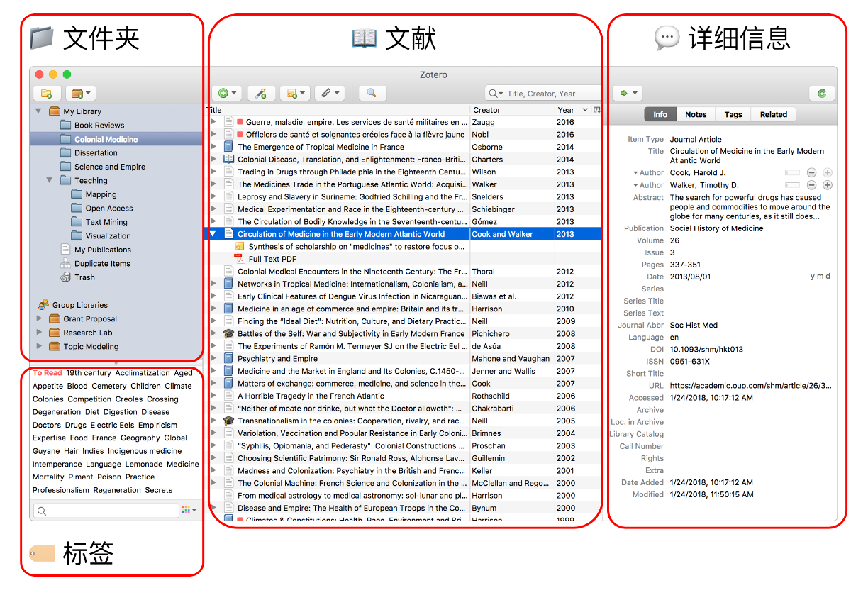Open the article URL link field

[750, 386]
